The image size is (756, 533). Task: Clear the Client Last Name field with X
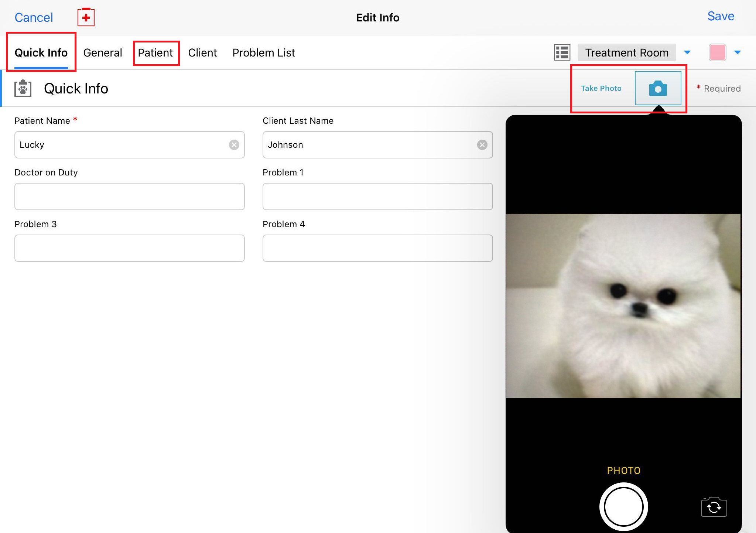[482, 145]
